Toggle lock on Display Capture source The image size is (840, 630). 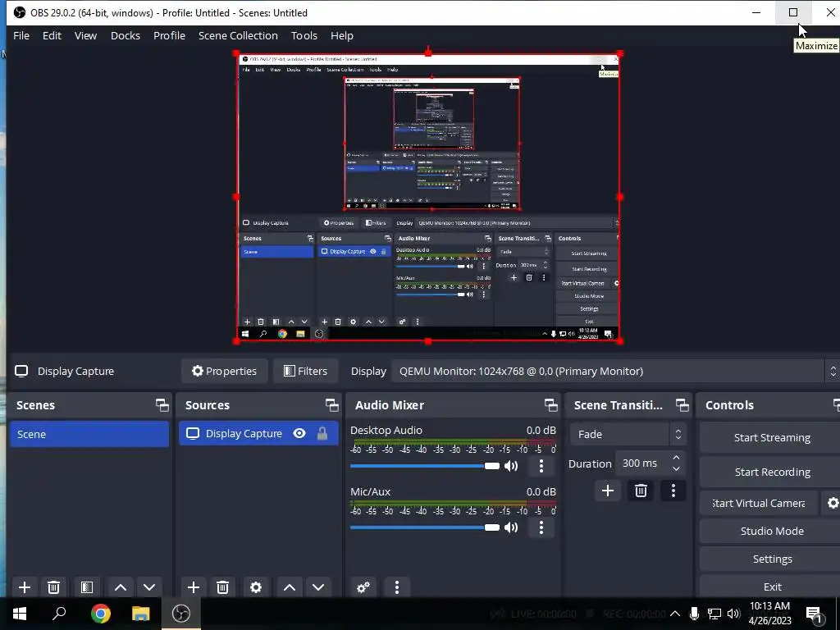[x=322, y=433]
